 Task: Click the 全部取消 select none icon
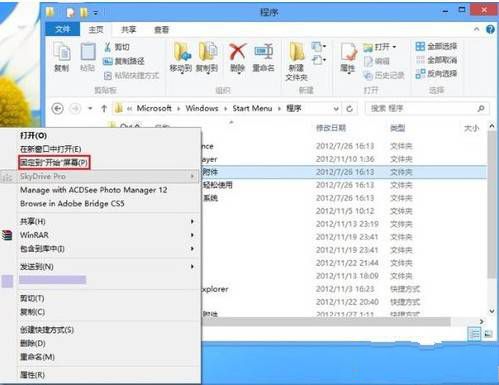[420, 60]
